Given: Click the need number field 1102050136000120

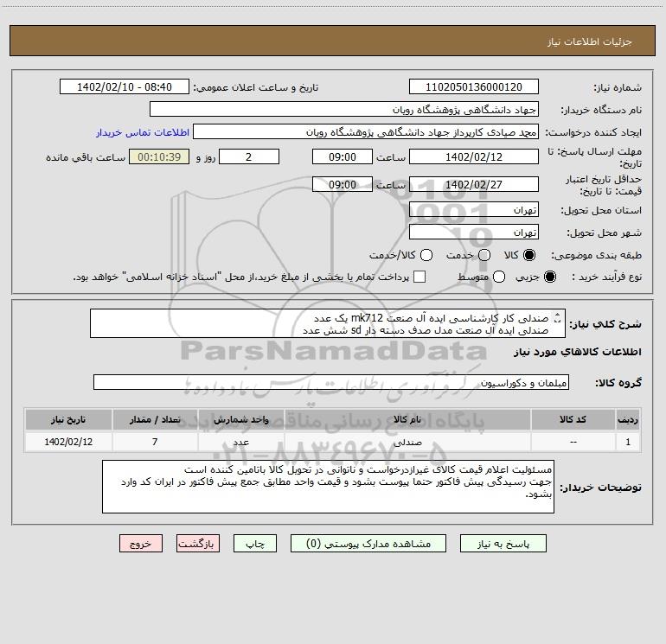Looking at the screenshot, I should 474,87.
